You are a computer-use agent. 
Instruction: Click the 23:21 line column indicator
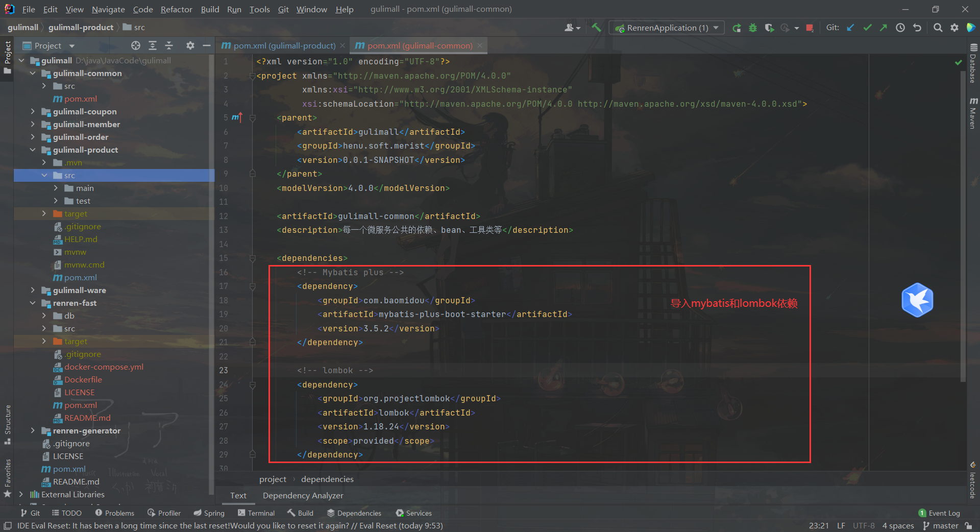point(819,525)
